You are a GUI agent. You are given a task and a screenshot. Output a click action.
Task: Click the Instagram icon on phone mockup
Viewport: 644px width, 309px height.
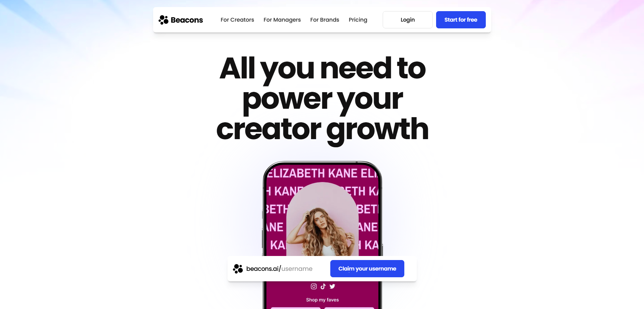point(314,286)
